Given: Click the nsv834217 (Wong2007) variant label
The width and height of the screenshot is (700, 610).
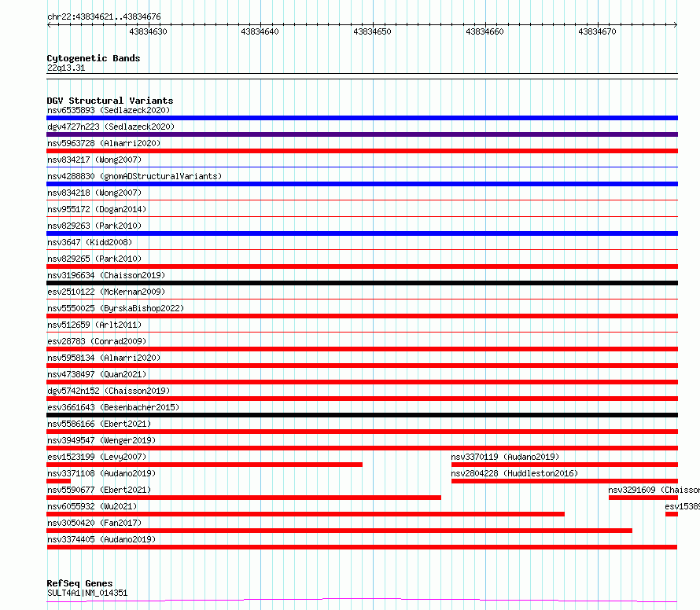Looking at the screenshot, I should 94,160.
